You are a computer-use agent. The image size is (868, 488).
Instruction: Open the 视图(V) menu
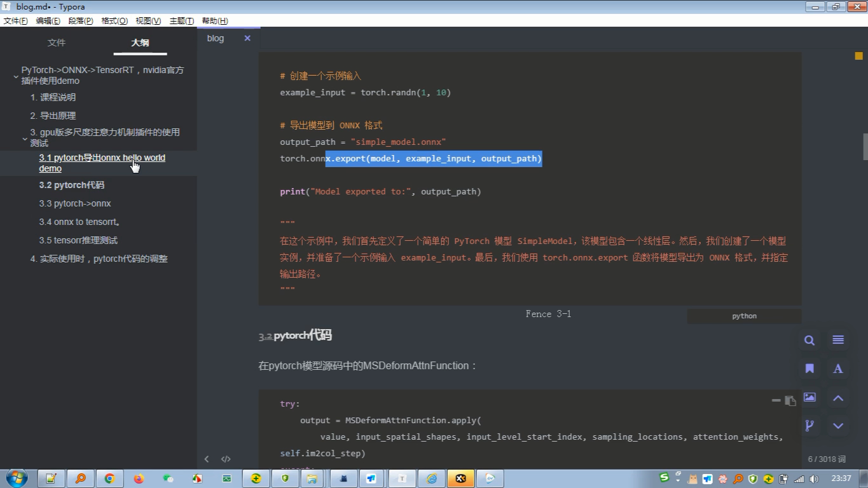coord(148,20)
